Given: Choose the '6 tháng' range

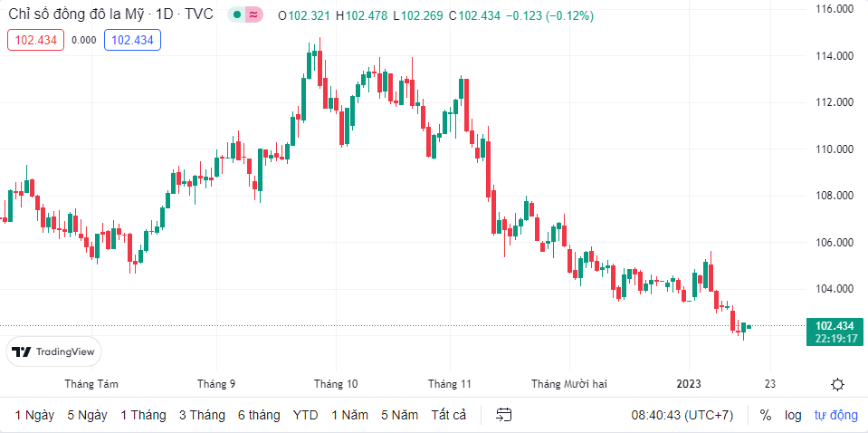Looking at the screenshot, I should point(259,415).
